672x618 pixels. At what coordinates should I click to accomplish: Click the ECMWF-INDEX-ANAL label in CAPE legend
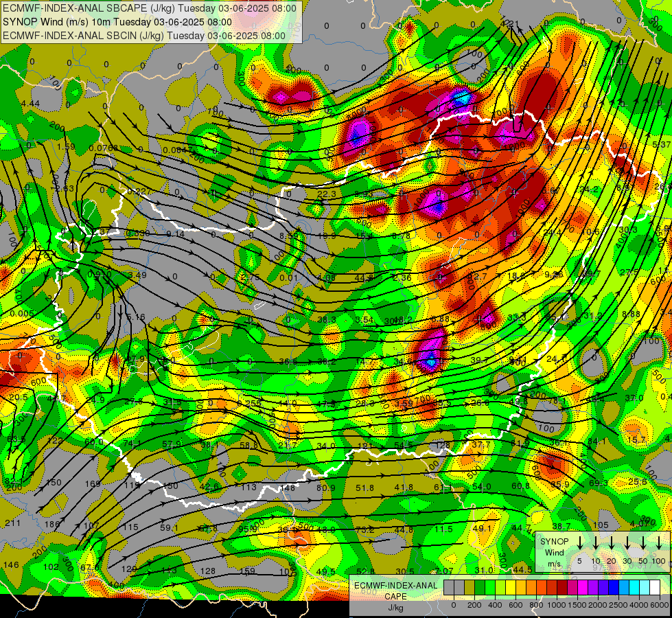(x=395, y=586)
